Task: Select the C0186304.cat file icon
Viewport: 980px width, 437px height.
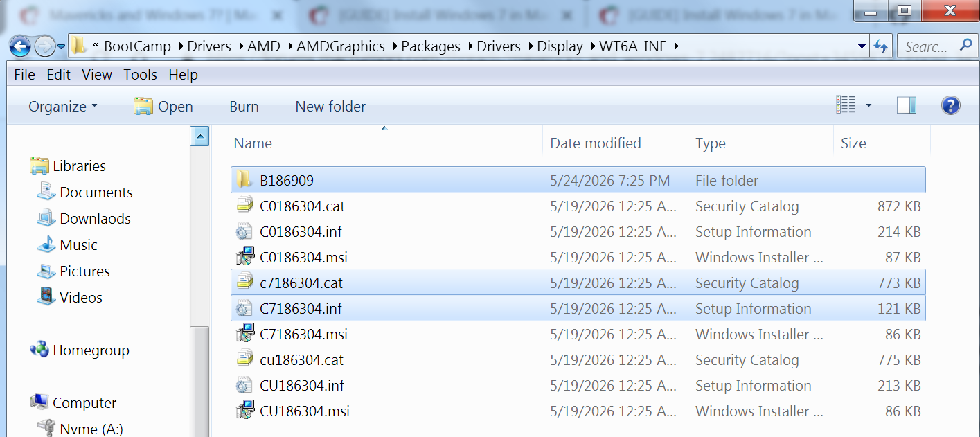Action: [x=244, y=206]
